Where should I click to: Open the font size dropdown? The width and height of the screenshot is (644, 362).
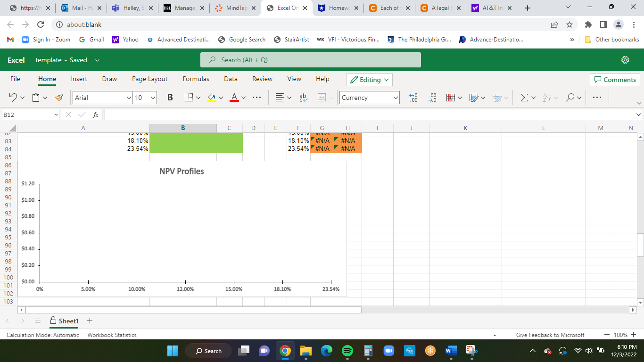click(153, 98)
